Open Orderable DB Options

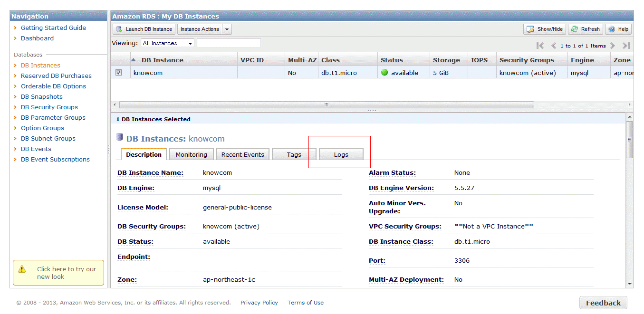coord(53,86)
